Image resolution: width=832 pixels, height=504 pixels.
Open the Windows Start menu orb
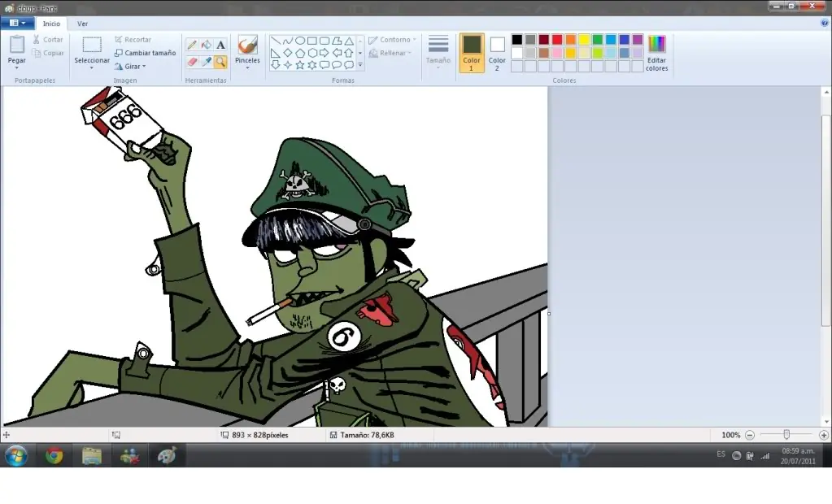(x=16, y=456)
